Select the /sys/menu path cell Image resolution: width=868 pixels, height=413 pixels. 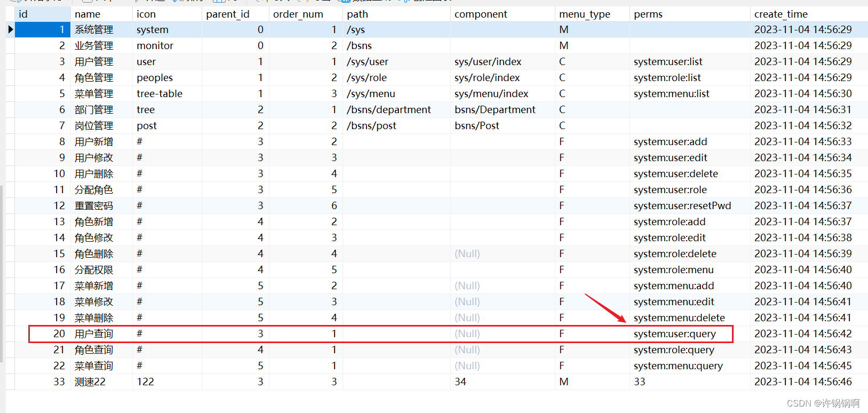tap(396, 94)
